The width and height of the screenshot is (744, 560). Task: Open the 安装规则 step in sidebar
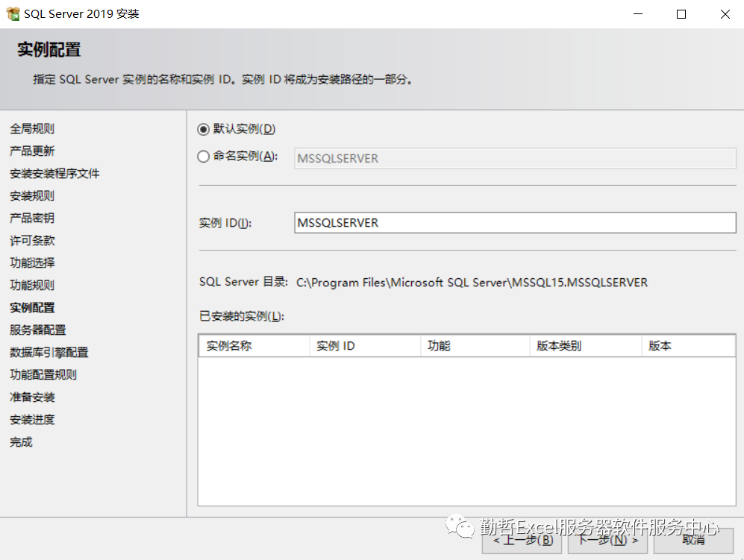tap(32, 196)
